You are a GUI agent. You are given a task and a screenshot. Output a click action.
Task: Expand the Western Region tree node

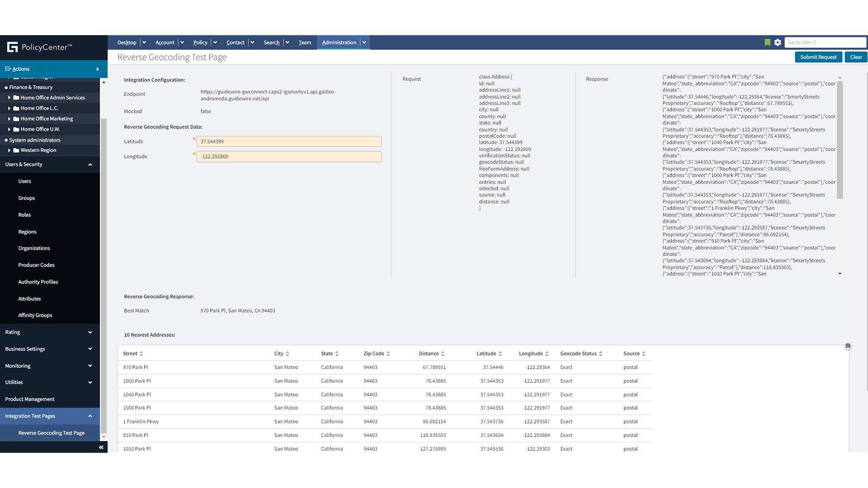tap(9, 150)
